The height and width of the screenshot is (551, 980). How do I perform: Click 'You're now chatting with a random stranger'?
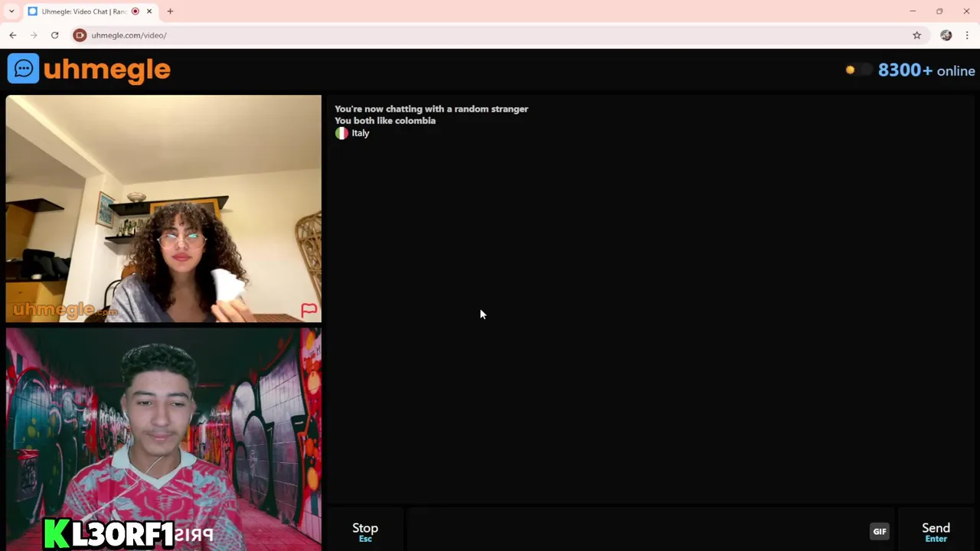point(431,109)
